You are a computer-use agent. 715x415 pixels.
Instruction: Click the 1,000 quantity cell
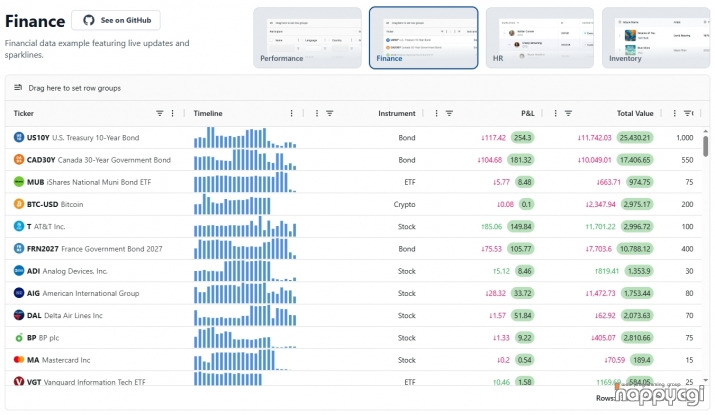684,137
